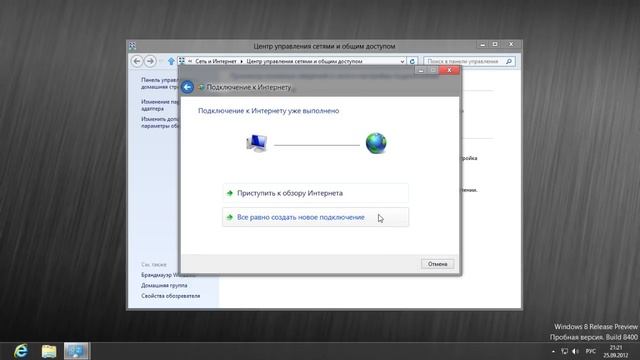Screen dimensions: 640x360
Task: Click the globe icon in the wizard
Action: coord(376,143)
